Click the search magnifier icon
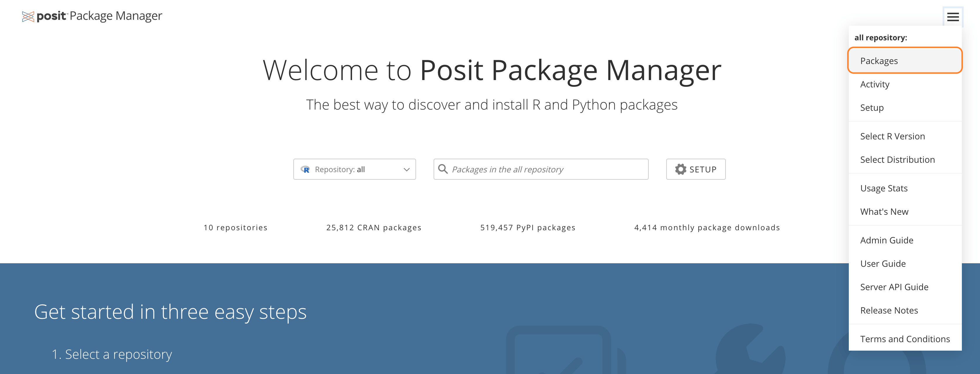Viewport: 980px width, 374px height. (x=443, y=169)
